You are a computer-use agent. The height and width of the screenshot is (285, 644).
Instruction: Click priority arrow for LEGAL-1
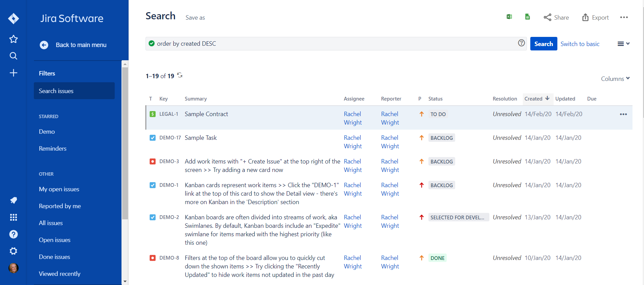(x=422, y=114)
